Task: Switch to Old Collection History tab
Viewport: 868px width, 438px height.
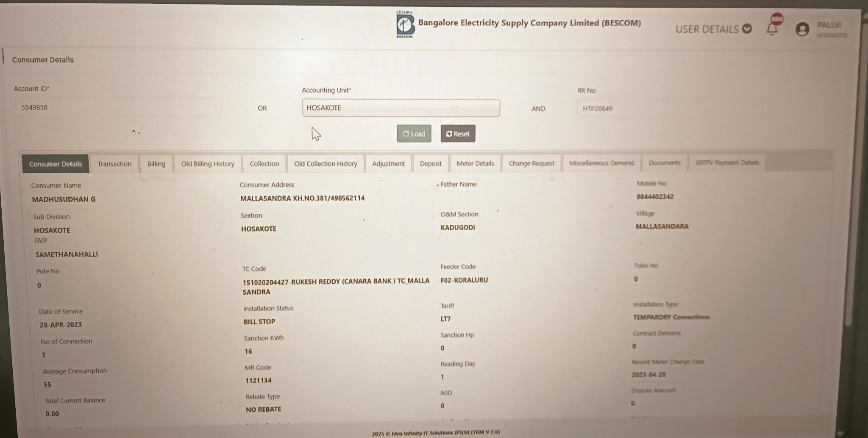Action: pos(325,164)
